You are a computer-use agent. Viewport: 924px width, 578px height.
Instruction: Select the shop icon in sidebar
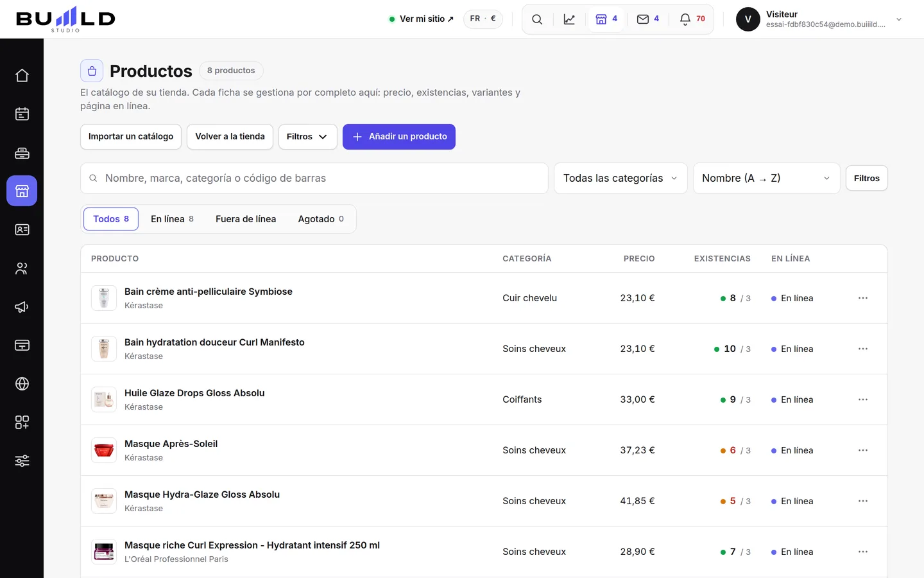[x=22, y=191]
